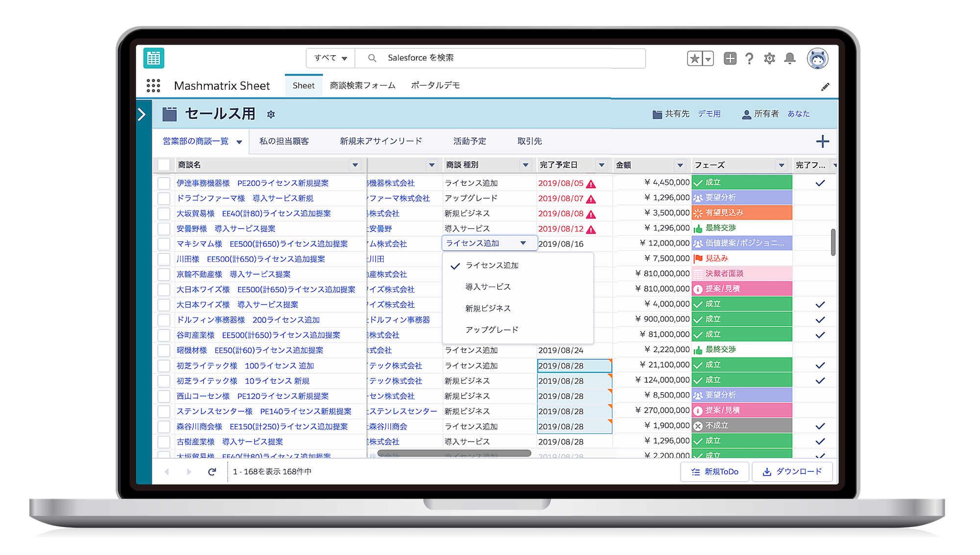Expand the 営業部の商談一覧 tab dropdown arrow

(x=239, y=142)
